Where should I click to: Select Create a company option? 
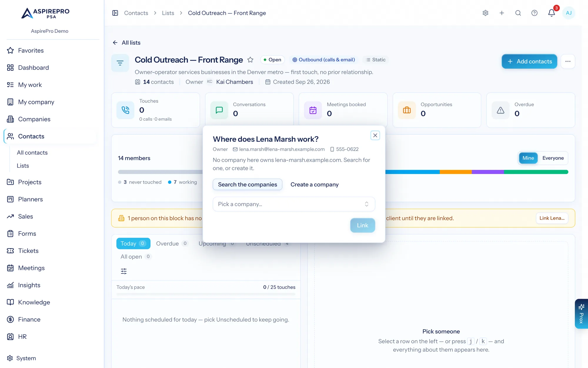tap(315, 185)
